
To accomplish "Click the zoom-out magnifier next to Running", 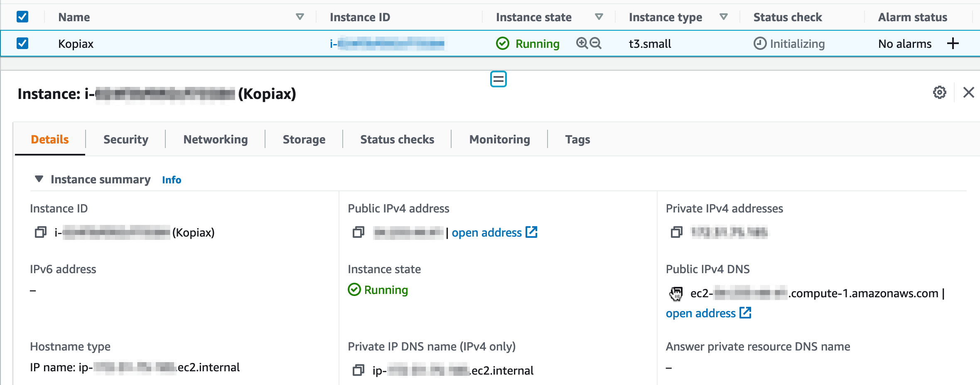I will coord(595,43).
